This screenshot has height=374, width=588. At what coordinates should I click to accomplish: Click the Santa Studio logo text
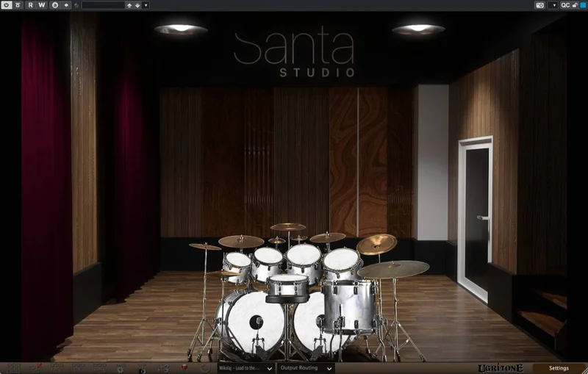tap(295, 51)
